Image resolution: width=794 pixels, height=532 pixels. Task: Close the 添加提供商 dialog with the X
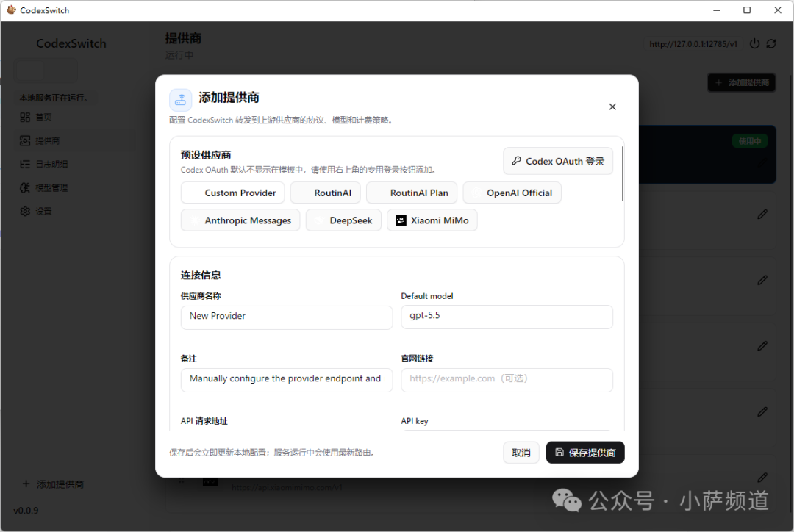[612, 107]
